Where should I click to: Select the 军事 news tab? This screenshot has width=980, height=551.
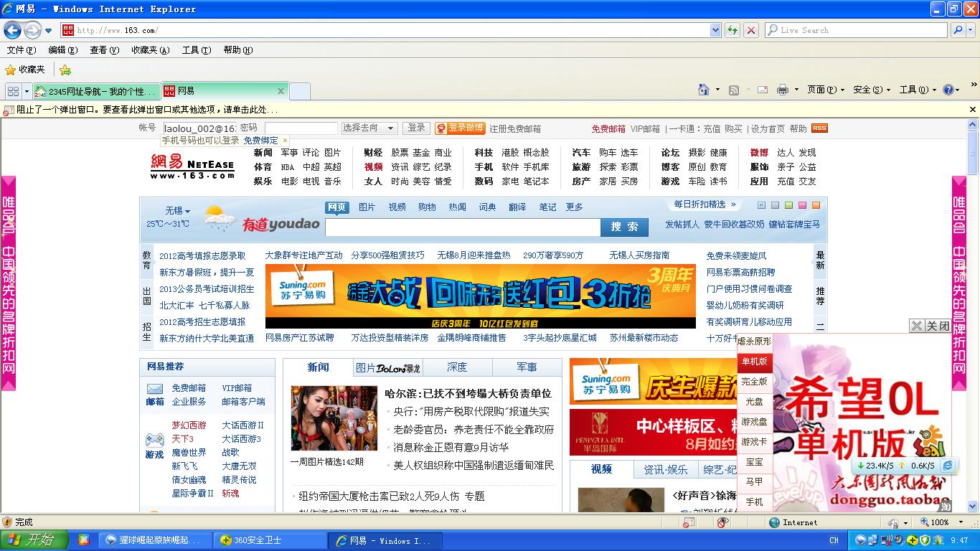click(526, 367)
